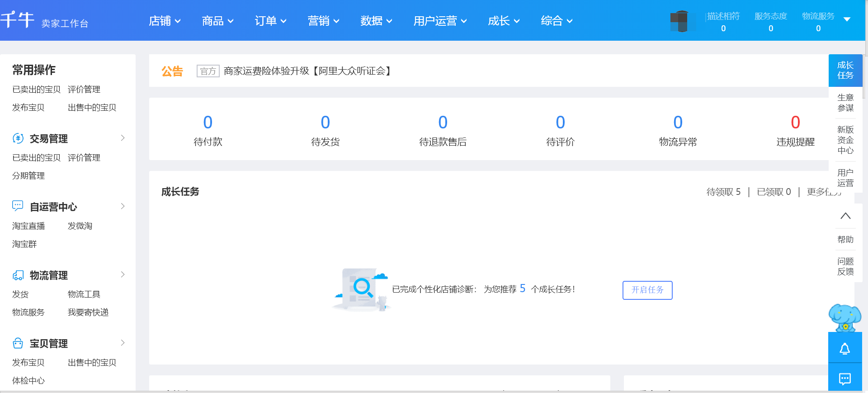Open 已卖出的宝贝 under 常用操作
The height and width of the screenshot is (393, 868).
[36, 90]
